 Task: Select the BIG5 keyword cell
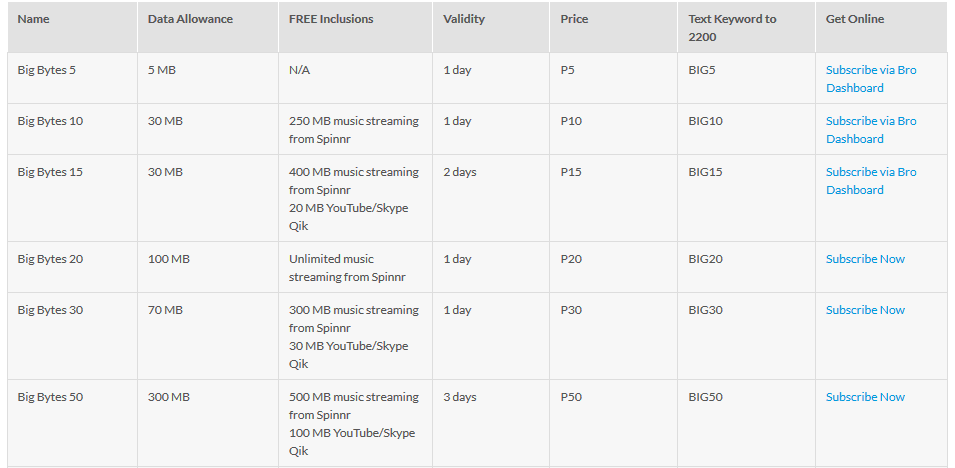(702, 70)
